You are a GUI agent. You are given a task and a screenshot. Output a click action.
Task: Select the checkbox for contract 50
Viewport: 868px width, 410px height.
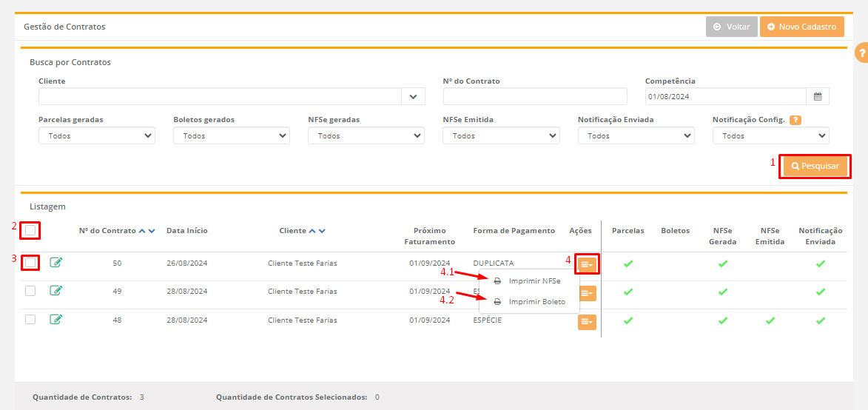click(30, 262)
